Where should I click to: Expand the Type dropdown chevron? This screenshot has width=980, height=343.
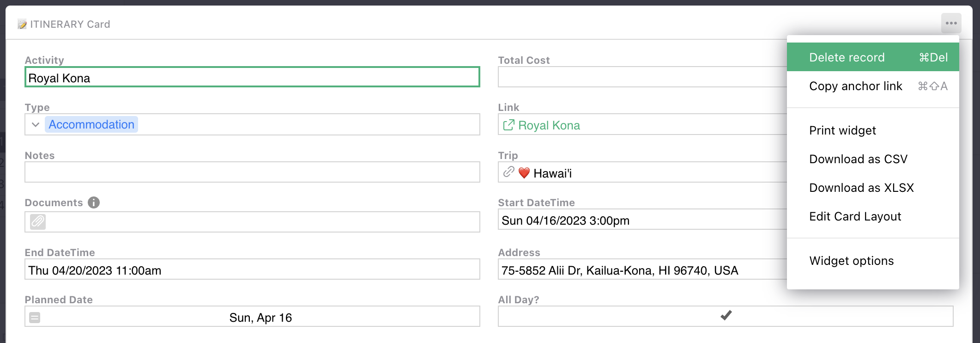pyautogui.click(x=36, y=125)
